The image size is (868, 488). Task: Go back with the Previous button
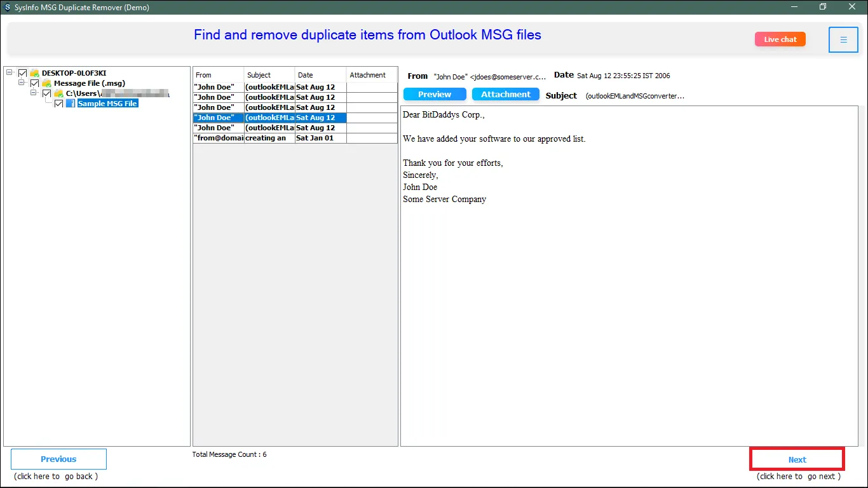58,459
